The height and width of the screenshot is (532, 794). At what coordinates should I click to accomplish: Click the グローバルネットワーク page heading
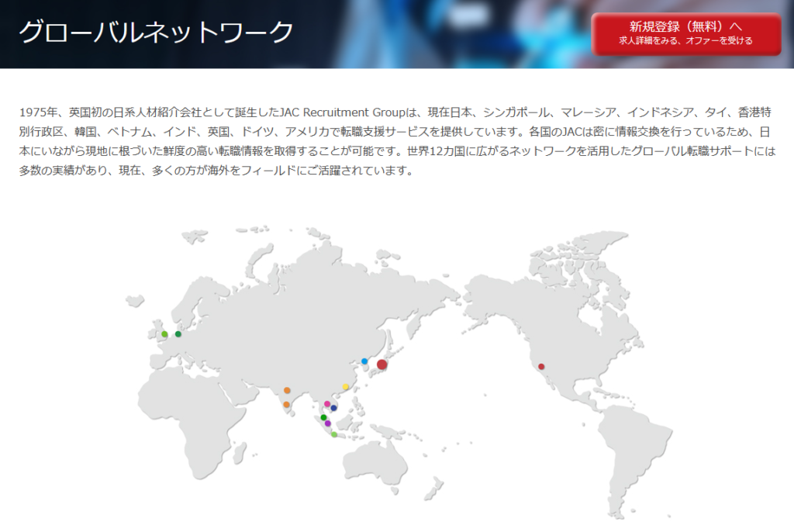point(156,33)
